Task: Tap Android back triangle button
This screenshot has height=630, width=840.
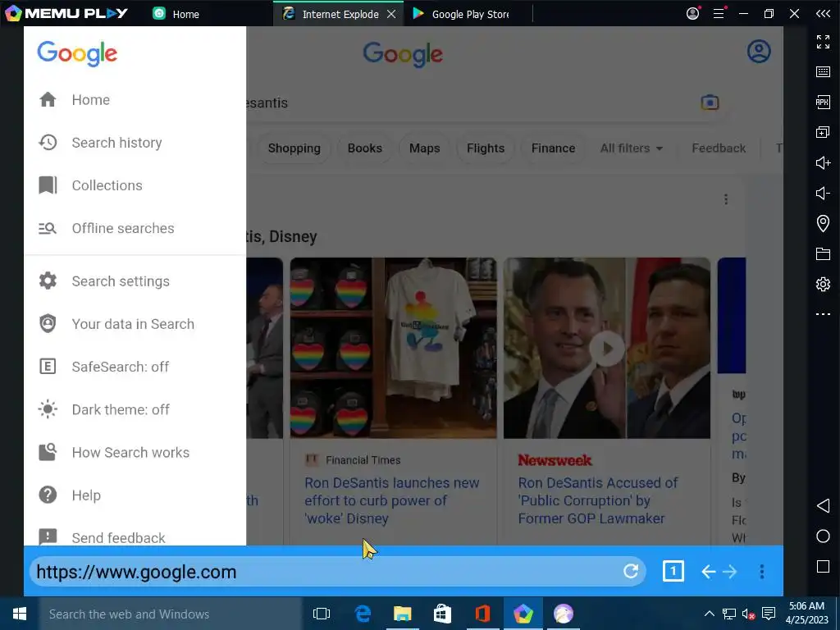Action: [823, 505]
